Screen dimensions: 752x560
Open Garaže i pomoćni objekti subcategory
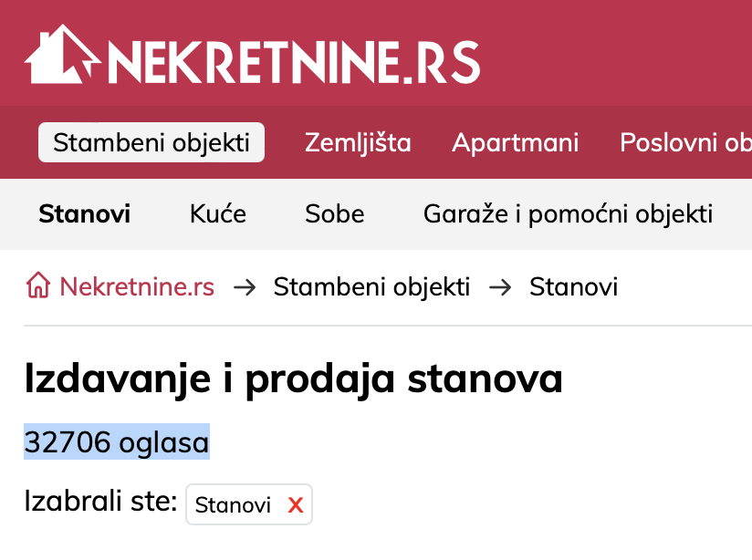tap(568, 214)
